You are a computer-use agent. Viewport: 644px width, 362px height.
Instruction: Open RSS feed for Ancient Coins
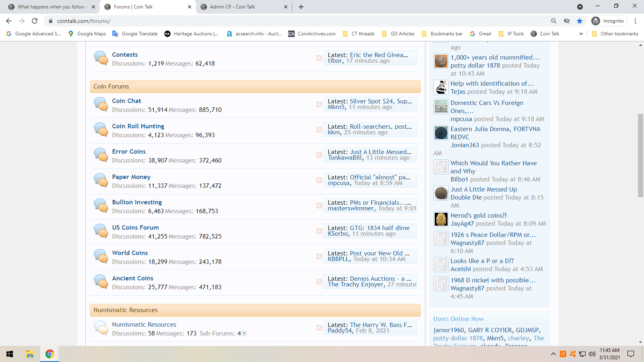pos(319,282)
